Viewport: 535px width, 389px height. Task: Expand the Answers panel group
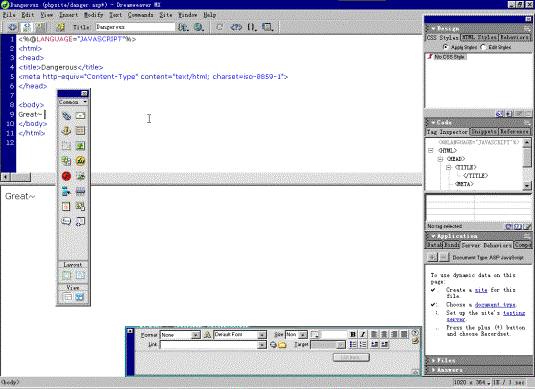pyautogui.click(x=433, y=370)
